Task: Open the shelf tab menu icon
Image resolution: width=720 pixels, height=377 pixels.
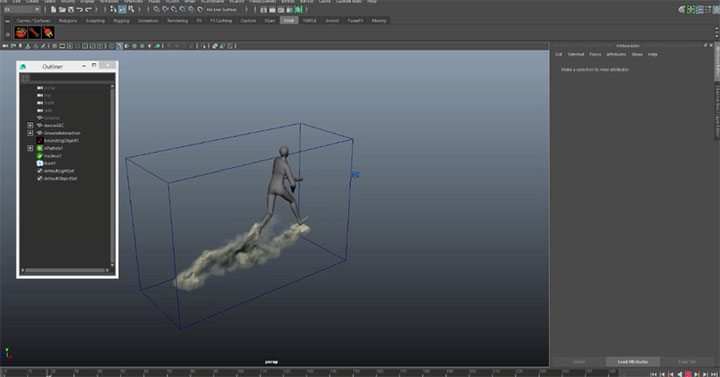Action: tap(8, 21)
